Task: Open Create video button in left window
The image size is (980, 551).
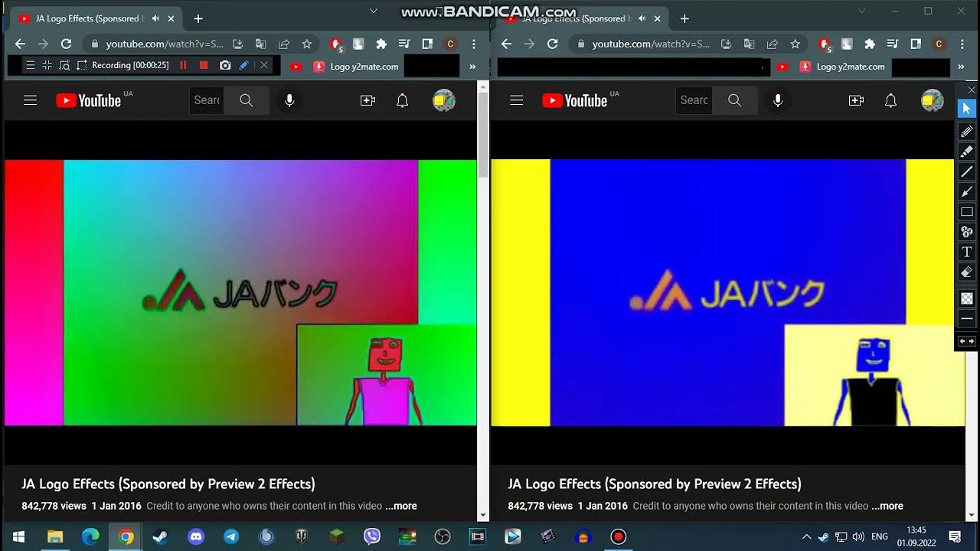Action: point(368,100)
